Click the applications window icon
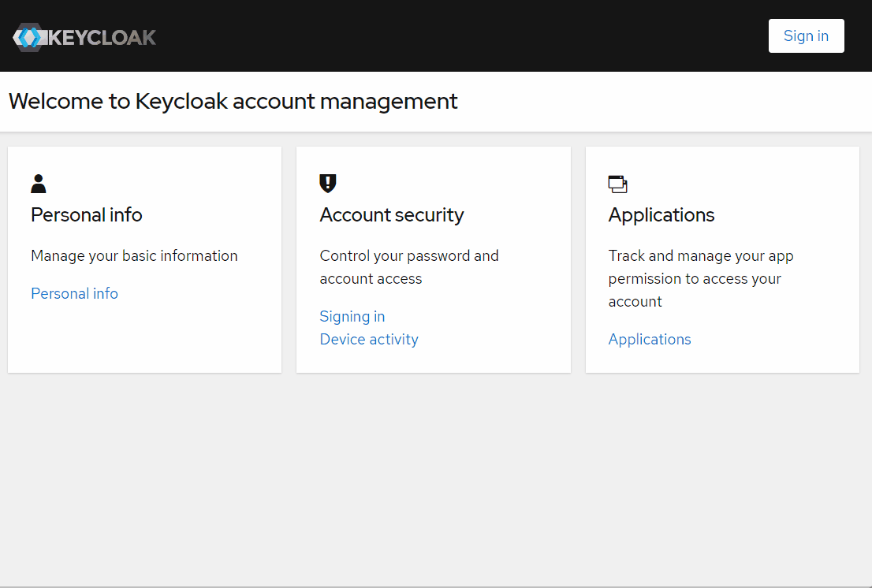872x588 pixels. tap(617, 184)
